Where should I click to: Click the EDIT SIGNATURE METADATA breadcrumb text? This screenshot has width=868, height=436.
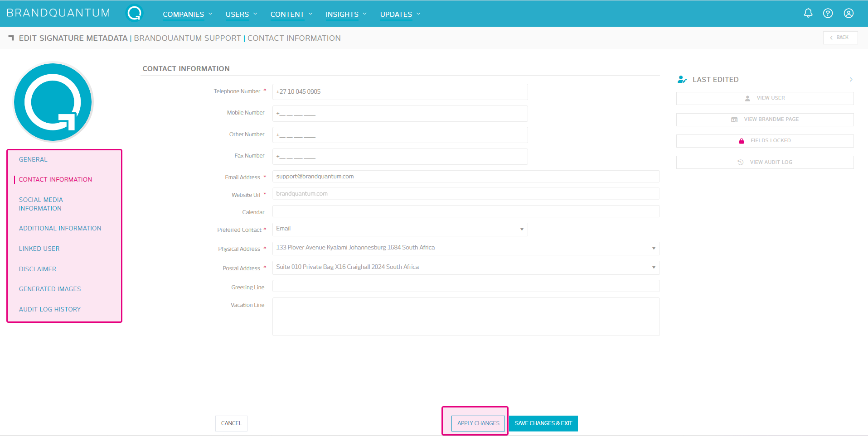[73, 38]
